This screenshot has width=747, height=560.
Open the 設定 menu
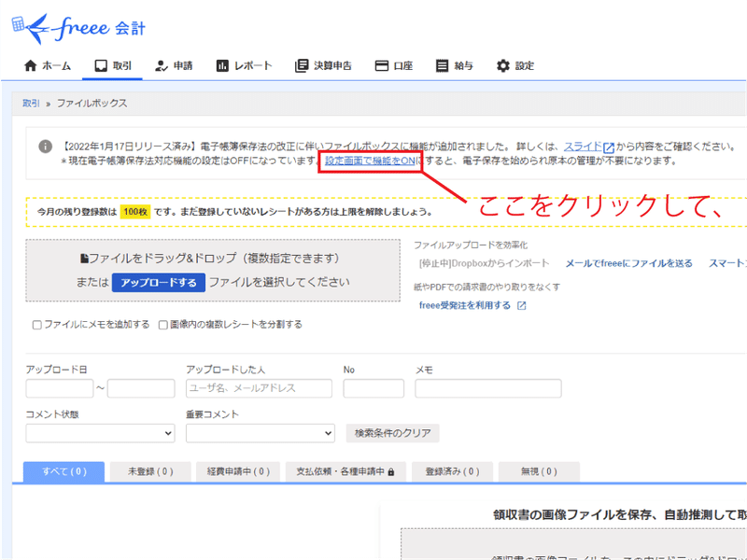[x=515, y=65]
